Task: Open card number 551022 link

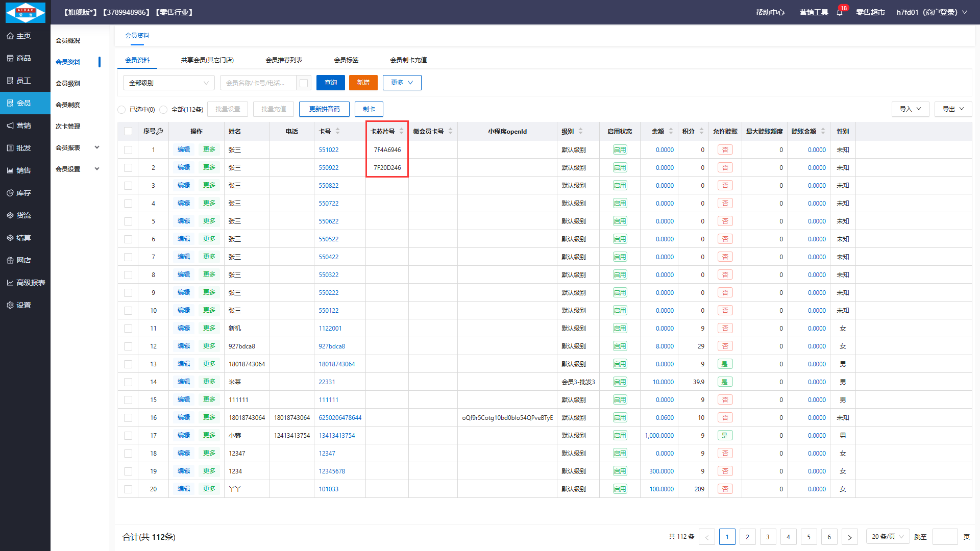Action: (x=328, y=150)
